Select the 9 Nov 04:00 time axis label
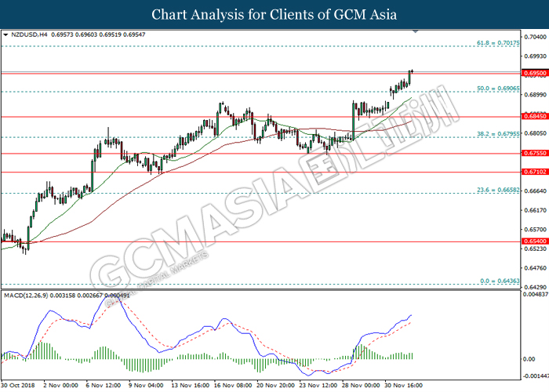 pos(146,386)
